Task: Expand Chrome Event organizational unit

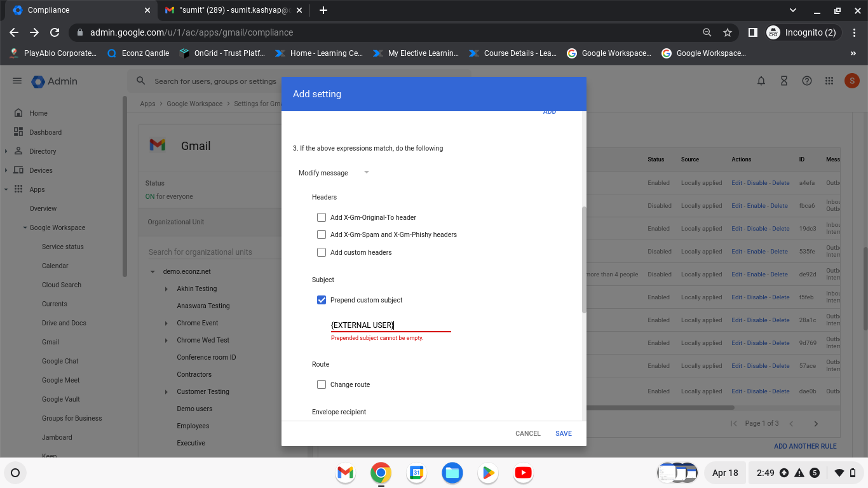Action: click(x=166, y=323)
